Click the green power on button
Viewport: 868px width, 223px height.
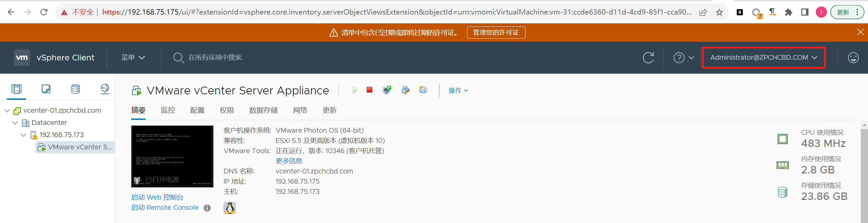[355, 90]
